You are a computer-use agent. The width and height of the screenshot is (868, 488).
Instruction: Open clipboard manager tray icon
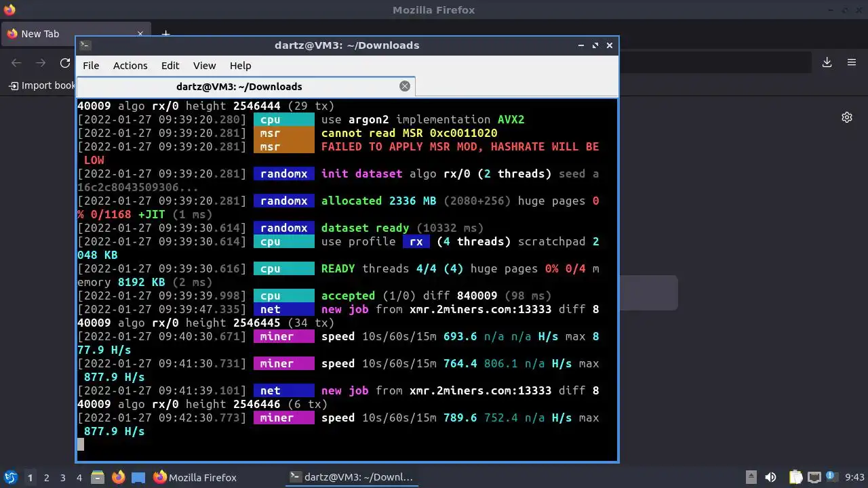795,477
